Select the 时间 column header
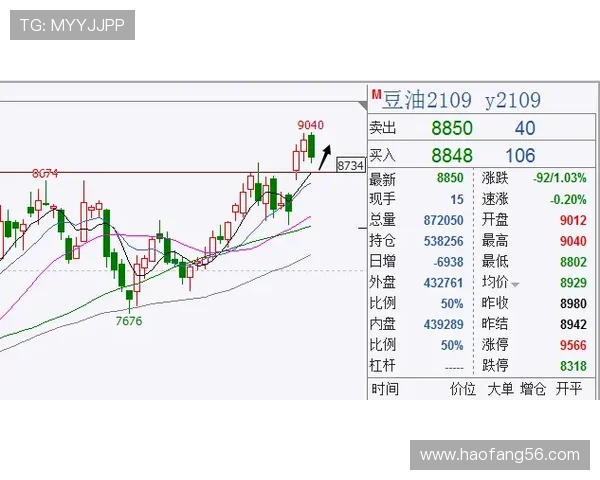600x480 pixels. 385,389
